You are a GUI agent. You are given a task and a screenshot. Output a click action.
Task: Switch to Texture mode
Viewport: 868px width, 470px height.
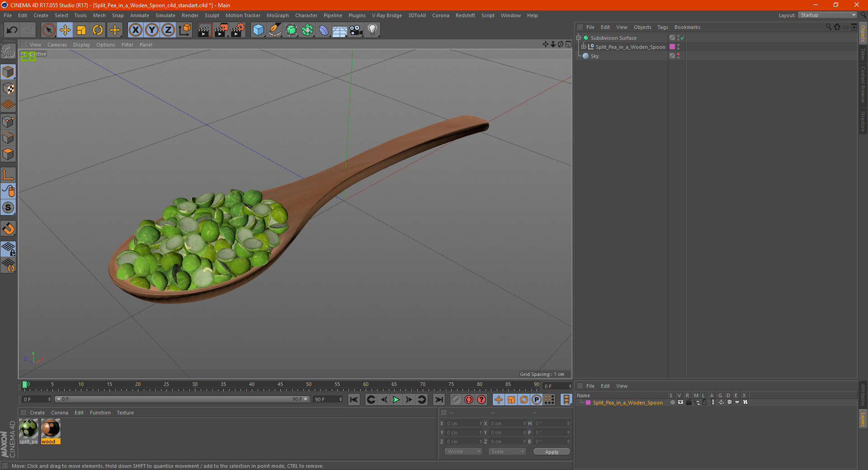click(8, 89)
